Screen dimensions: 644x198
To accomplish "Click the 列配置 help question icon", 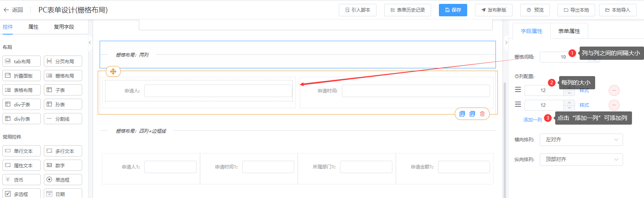I will click(x=516, y=76).
